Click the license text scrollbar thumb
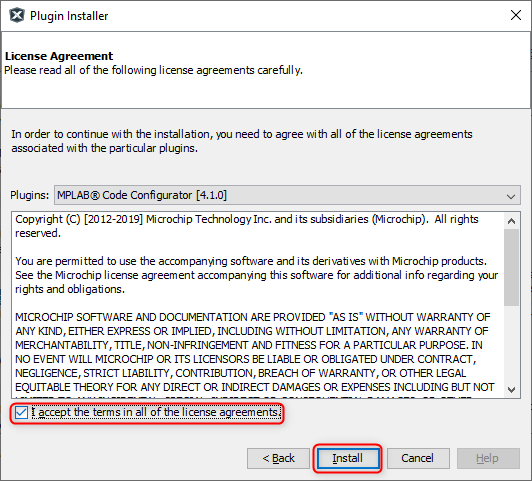The image size is (532, 481). [511, 267]
